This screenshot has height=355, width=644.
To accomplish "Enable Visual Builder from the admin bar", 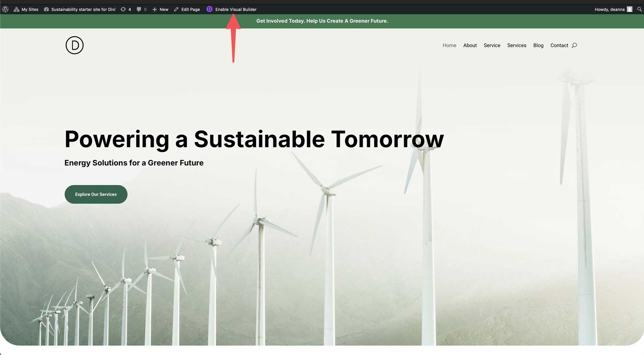I will click(235, 9).
